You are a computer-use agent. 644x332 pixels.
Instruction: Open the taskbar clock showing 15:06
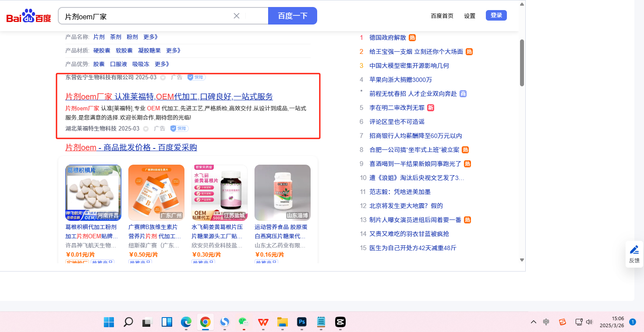click(612, 322)
